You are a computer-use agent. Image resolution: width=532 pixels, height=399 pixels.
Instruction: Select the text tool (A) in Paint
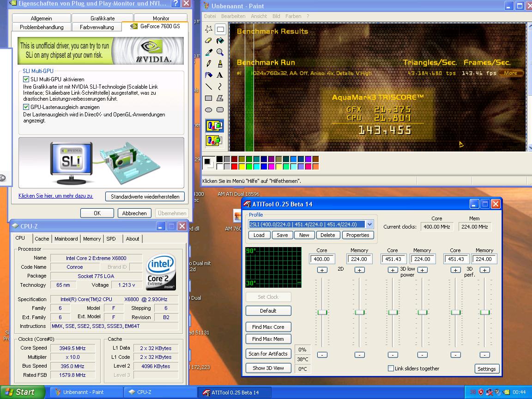[220, 75]
